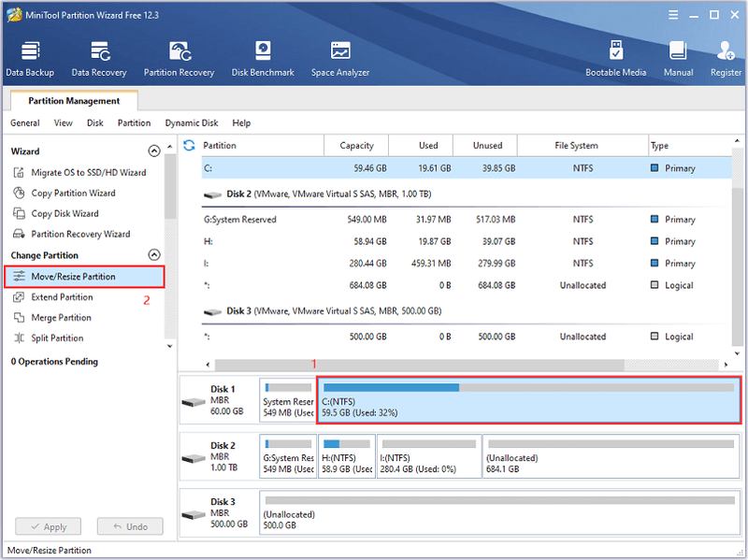Image resolution: width=748 pixels, height=560 pixels.
Task: Click down arrow of sidebar scrollbar
Action: [170, 346]
